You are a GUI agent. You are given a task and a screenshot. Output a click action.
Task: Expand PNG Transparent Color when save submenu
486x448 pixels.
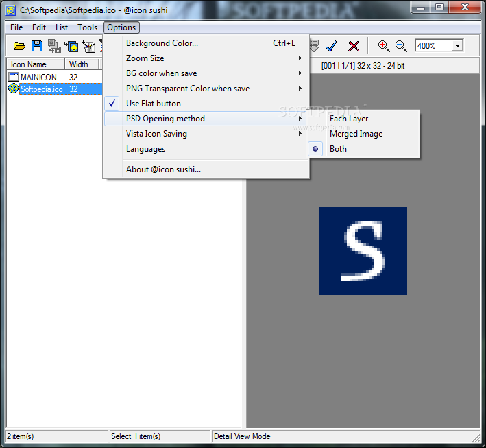pos(207,89)
